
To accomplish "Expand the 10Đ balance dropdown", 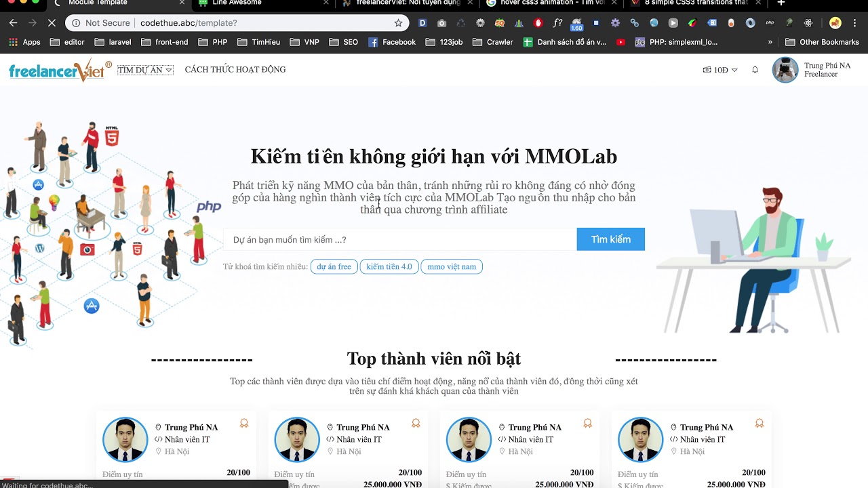I will tap(720, 70).
